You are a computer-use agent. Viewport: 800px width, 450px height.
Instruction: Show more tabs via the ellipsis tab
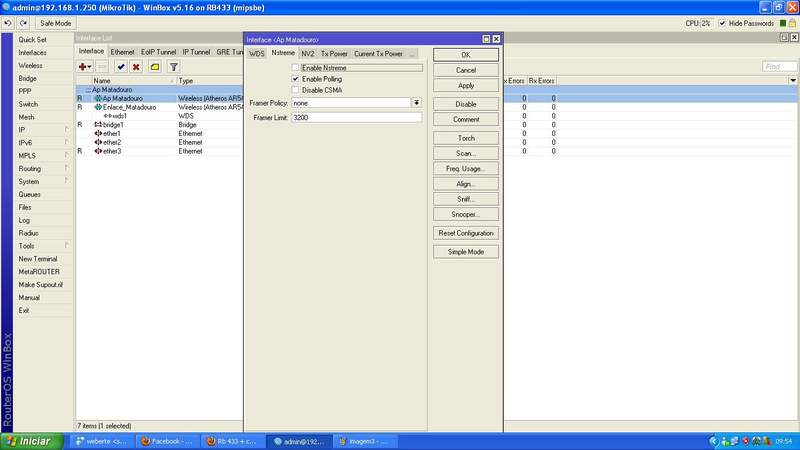point(412,54)
